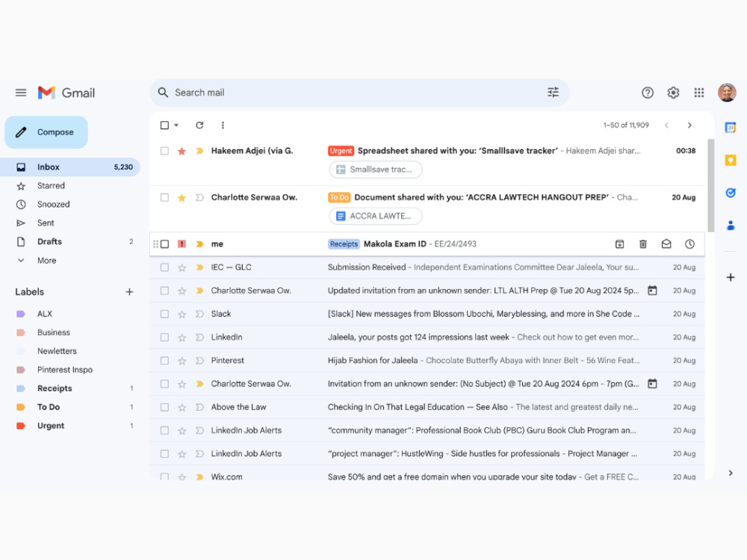
Task: Open Google Tasks side panel
Action: click(731, 193)
